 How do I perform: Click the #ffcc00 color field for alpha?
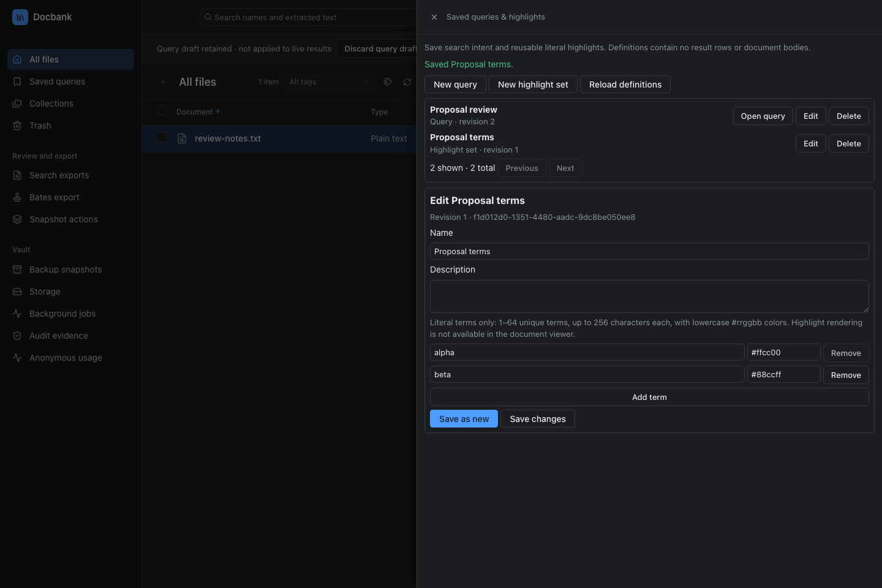[784, 352]
